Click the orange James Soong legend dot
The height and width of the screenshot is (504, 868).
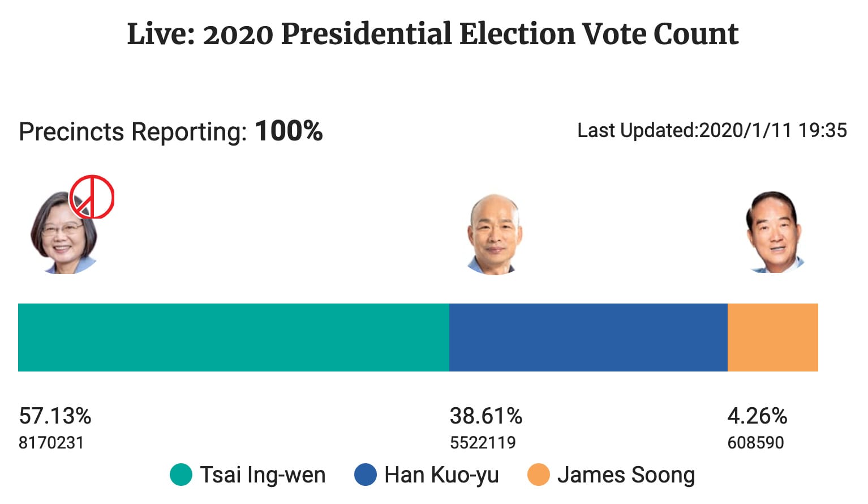[x=538, y=475]
